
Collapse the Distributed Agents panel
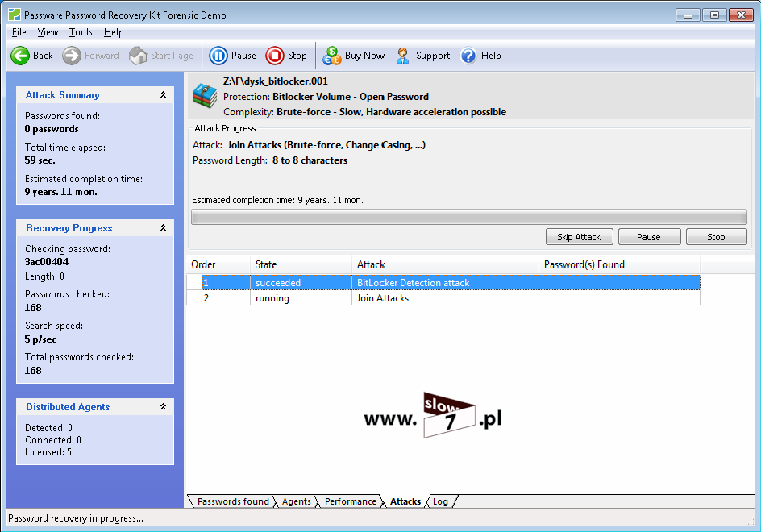click(163, 407)
